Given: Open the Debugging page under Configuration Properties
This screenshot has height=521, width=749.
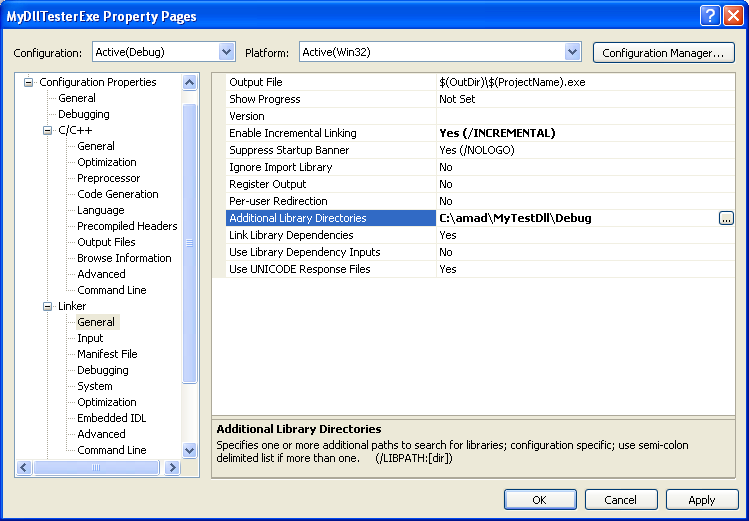Looking at the screenshot, I should coord(83,114).
